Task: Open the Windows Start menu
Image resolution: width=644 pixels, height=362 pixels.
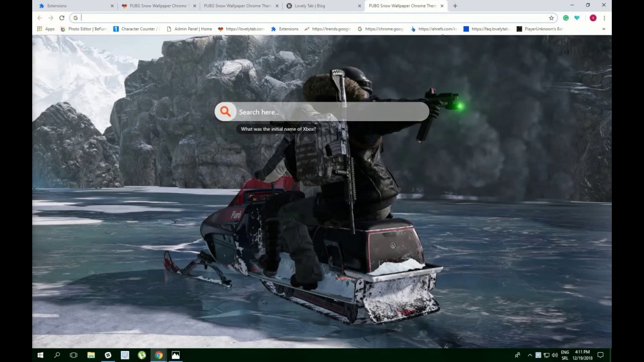Action: 40,355
